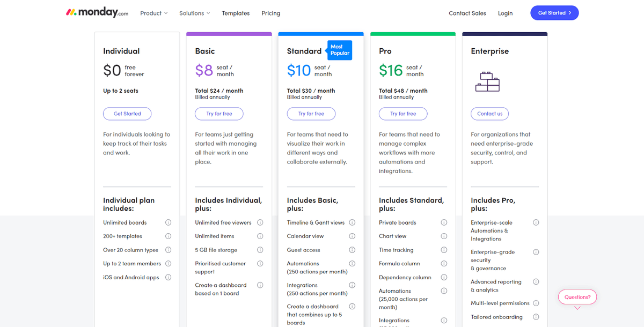Click the monday.com logo
Viewport: 644px width, 327px height.
click(x=97, y=12)
